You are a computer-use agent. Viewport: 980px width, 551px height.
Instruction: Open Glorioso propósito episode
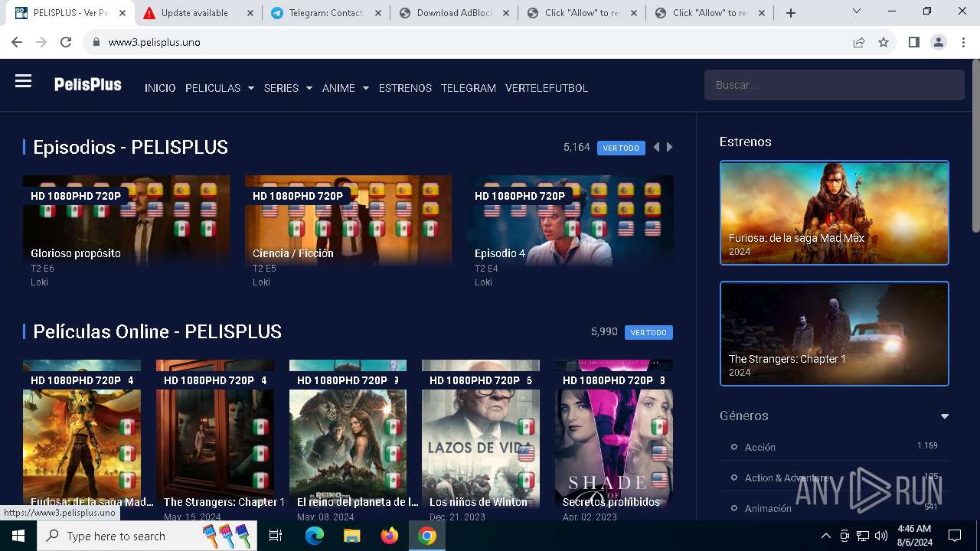coord(126,220)
